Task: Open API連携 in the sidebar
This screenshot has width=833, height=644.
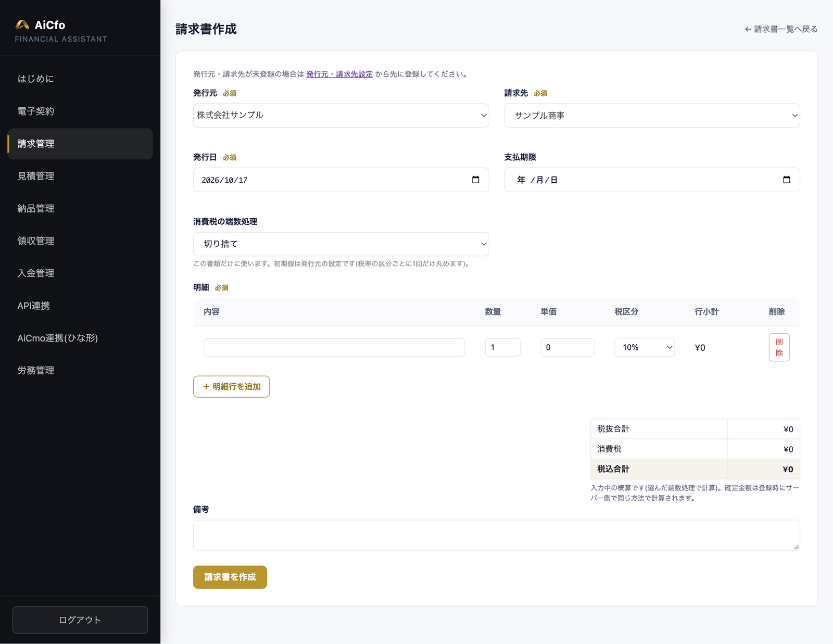Action: pyautogui.click(x=80, y=306)
